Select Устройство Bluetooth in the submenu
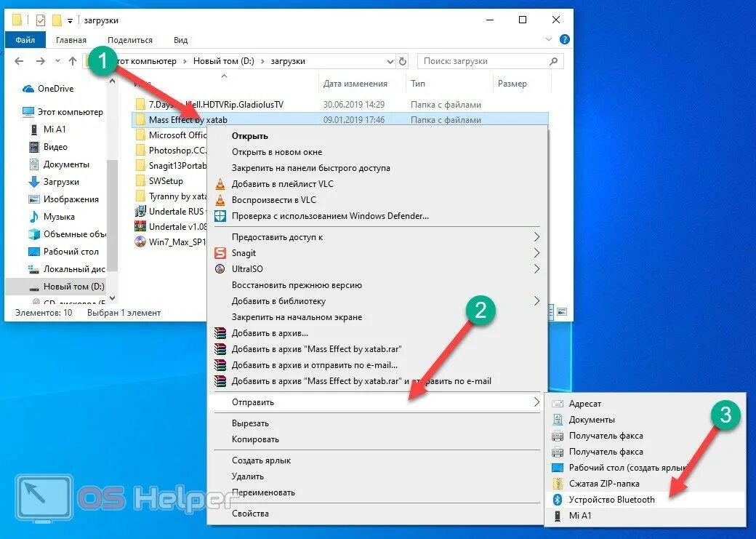Viewport: 756px width, 539px height. [645, 500]
